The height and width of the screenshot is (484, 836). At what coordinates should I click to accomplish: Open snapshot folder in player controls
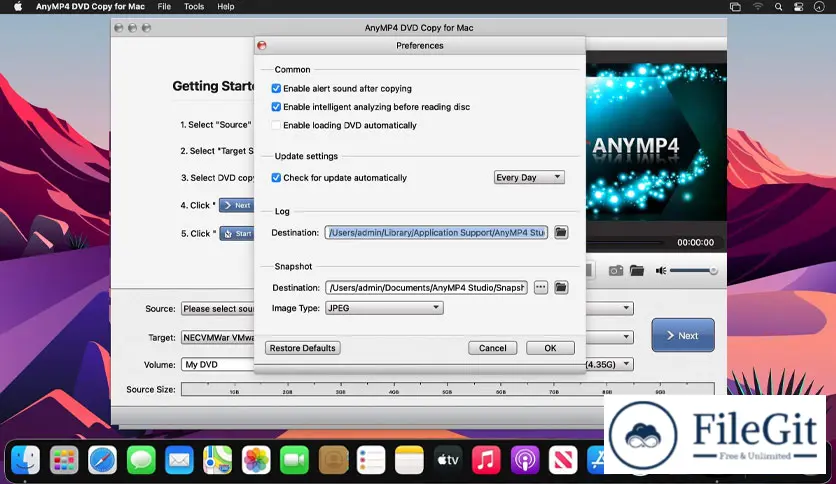pos(637,271)
